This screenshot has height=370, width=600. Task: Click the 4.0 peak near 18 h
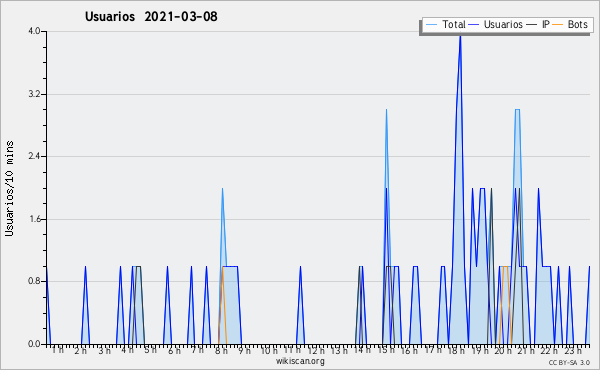[460, 36]
